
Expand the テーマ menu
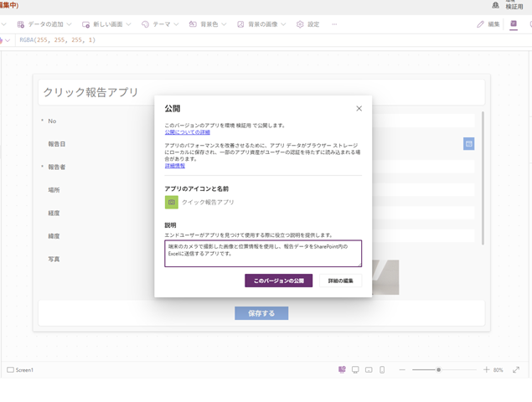(x=160, y=24)
